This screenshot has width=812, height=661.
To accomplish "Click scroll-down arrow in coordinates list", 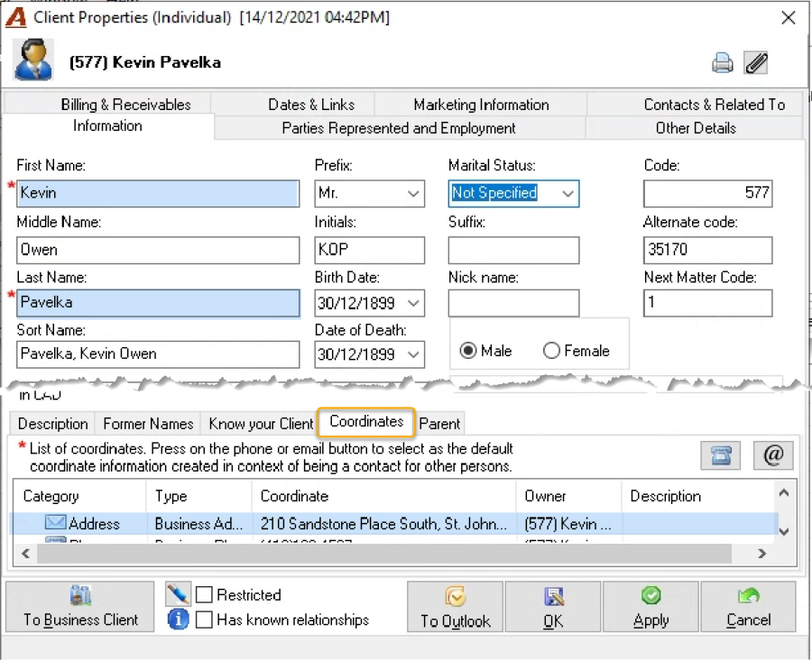I will [784, 531].
